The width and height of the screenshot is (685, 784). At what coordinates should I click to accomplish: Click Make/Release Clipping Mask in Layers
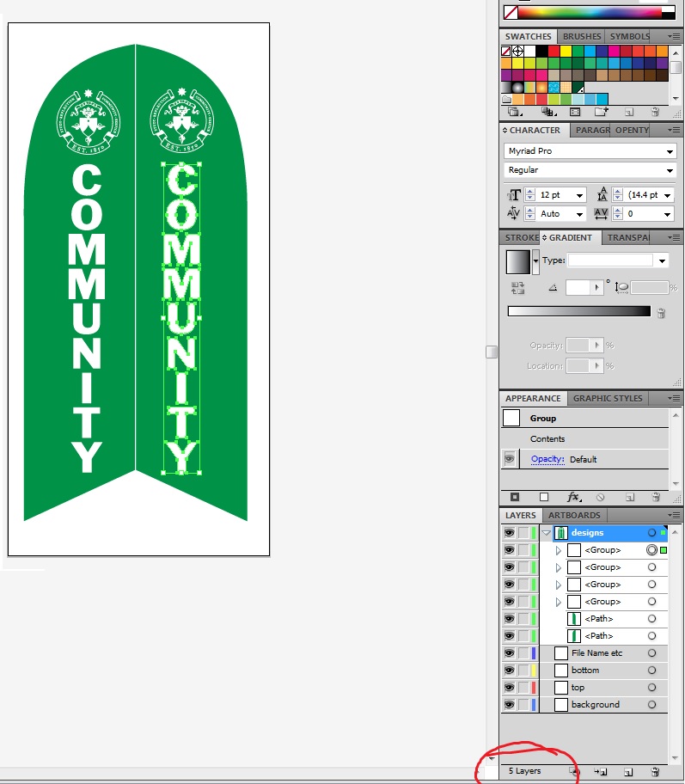pyautogui.click(x=574, y=771)
